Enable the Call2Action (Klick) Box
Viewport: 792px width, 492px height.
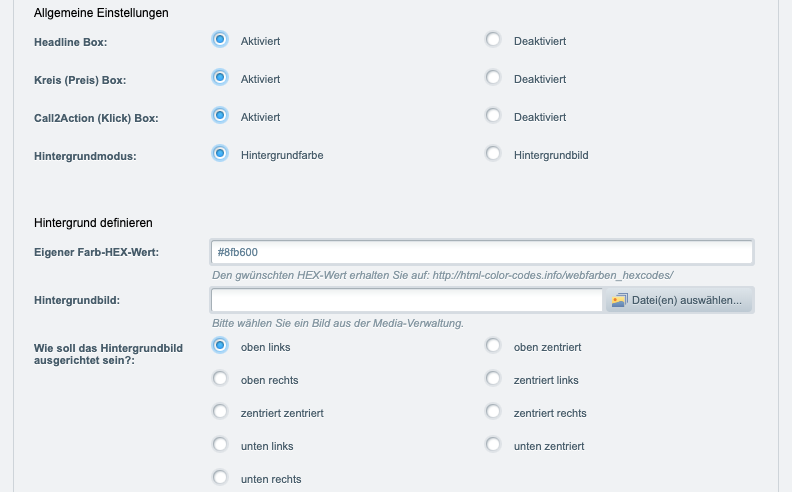tap(220, 115)
